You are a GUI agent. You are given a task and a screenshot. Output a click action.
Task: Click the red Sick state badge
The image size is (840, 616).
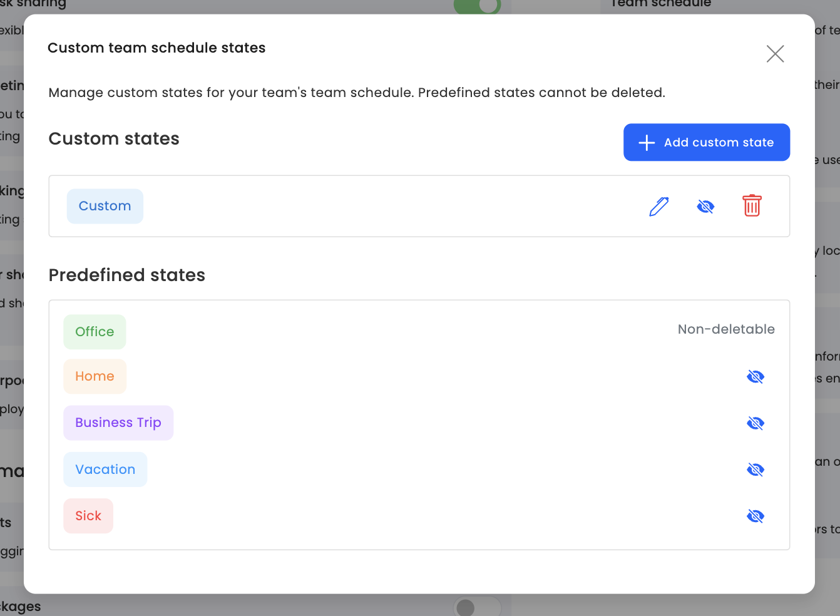pos(88,516)
